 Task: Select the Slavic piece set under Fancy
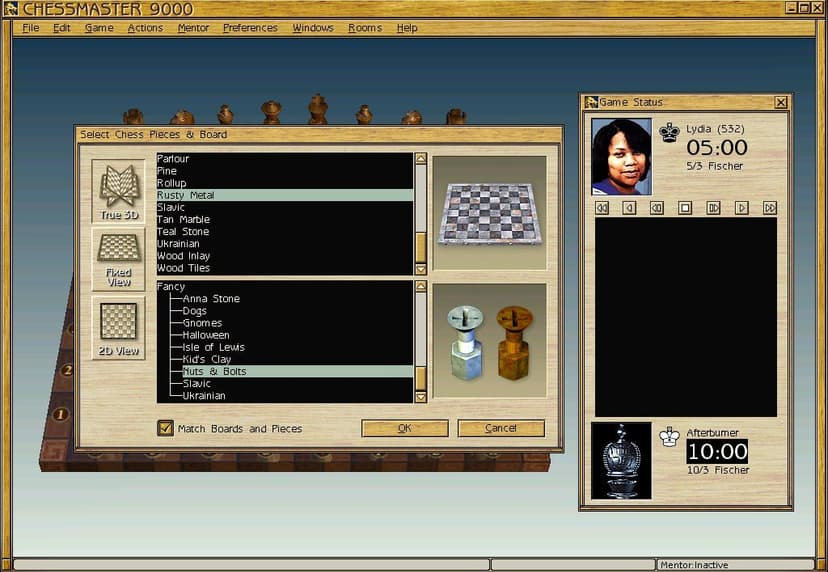click(x=196, y=383)
